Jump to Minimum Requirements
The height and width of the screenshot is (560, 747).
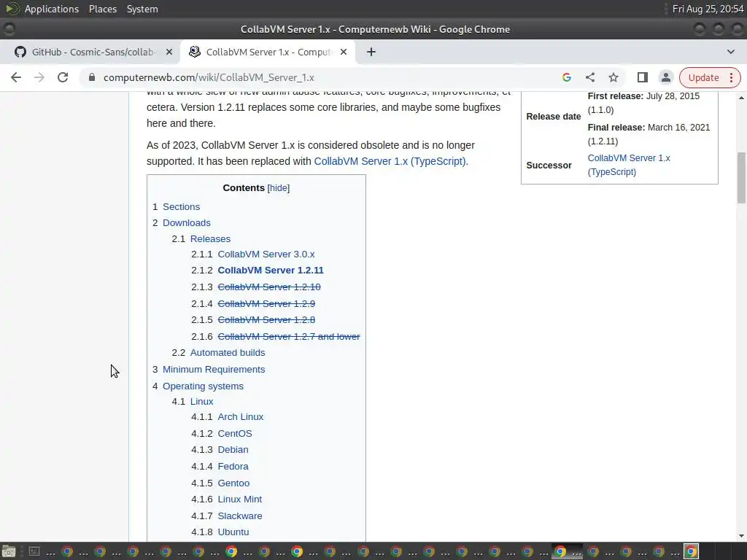coord(214,370)
